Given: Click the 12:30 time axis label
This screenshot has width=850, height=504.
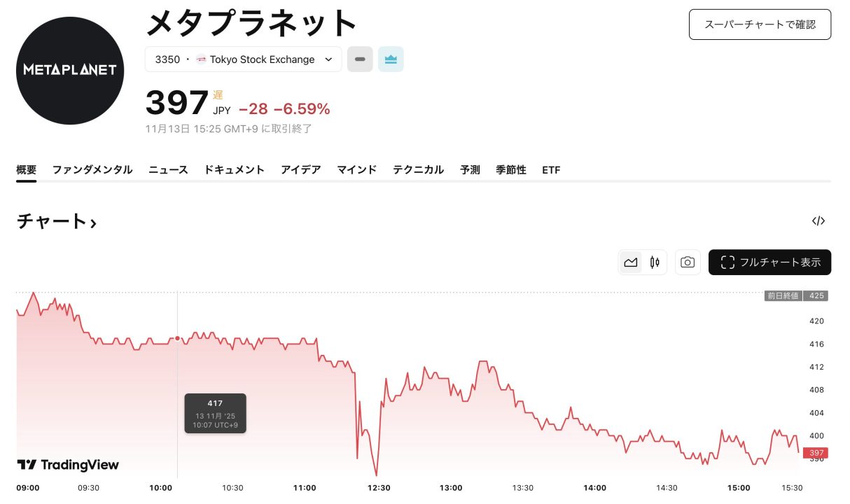Looking at the screenshot, I should pos(379,488).
